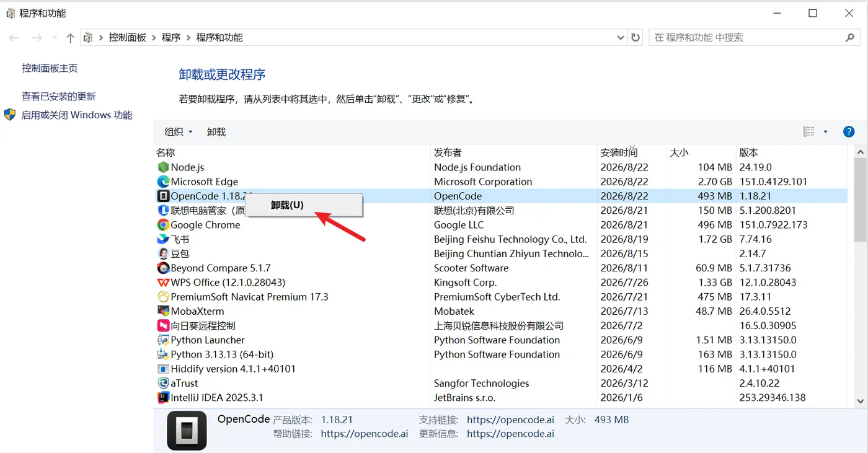Viewport: 868px width, 453px height.
Task: Open the view options dropdown arrow
Action: [825, 131]
